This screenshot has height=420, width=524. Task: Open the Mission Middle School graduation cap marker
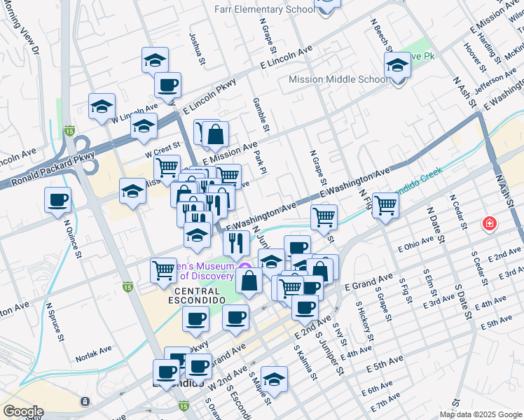click(x=397, y=65)
